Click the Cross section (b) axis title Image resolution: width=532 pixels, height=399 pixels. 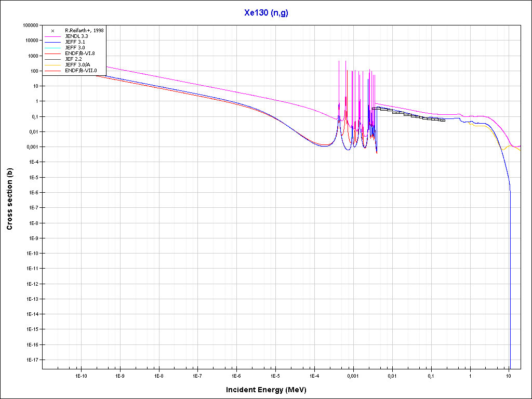pos(9,199)
